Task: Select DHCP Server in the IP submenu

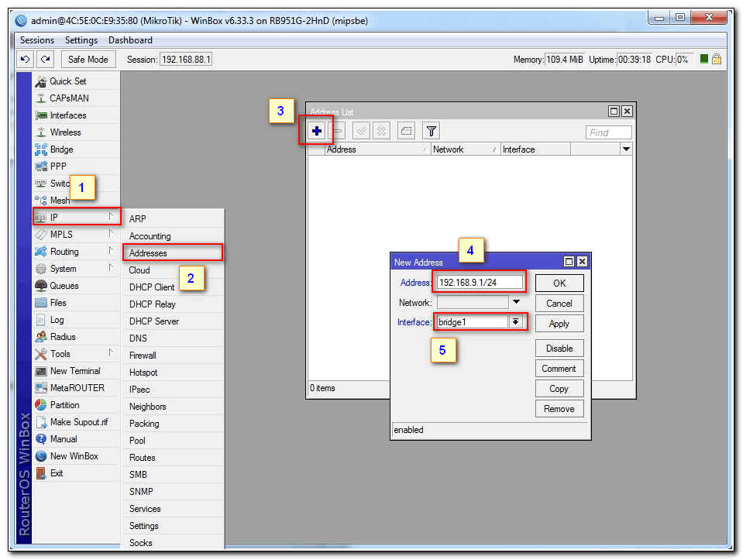Action: click(173, 321)
